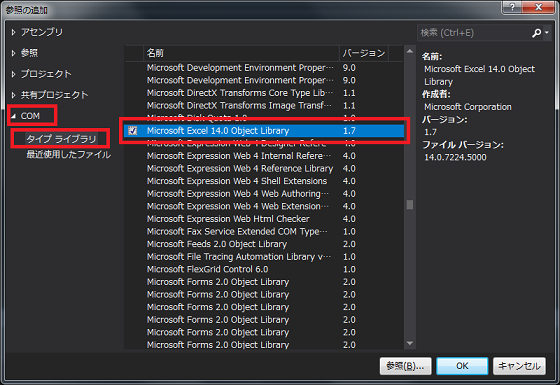Close the 参照の追加 dialog
Viewport: 560px width, 385px height.
pyautogui.click(x=539, y=7)
